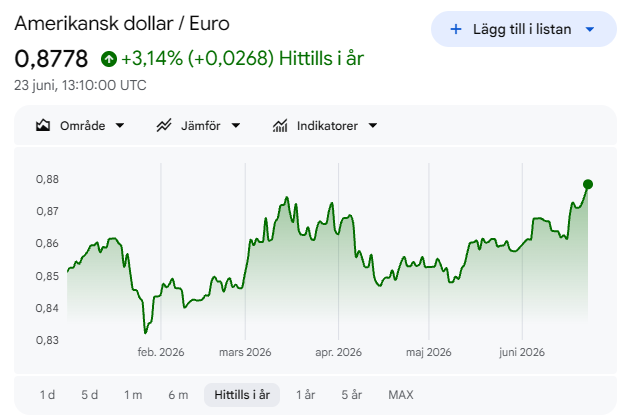Choose the 6 m range

178,395
